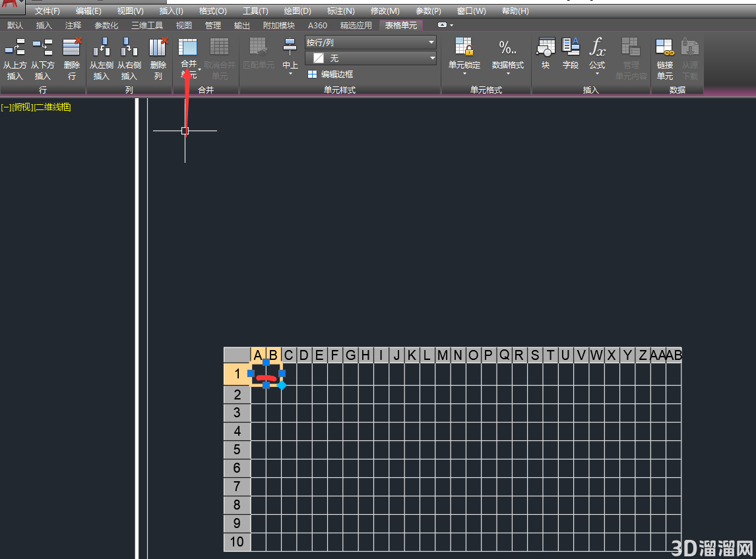Insert row from above icon
756x559 pixels.
coord(15,47)
